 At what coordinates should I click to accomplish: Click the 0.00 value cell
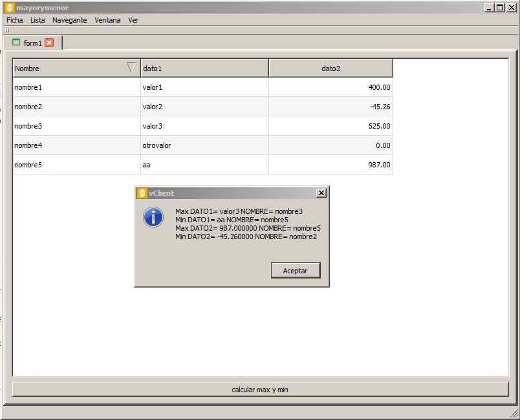[x=330, y=145]
